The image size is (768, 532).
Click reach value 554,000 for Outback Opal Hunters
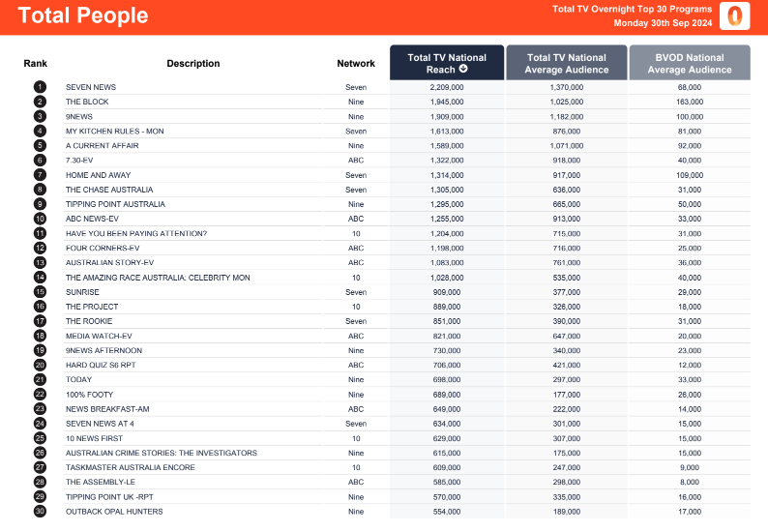click(447, 512)
